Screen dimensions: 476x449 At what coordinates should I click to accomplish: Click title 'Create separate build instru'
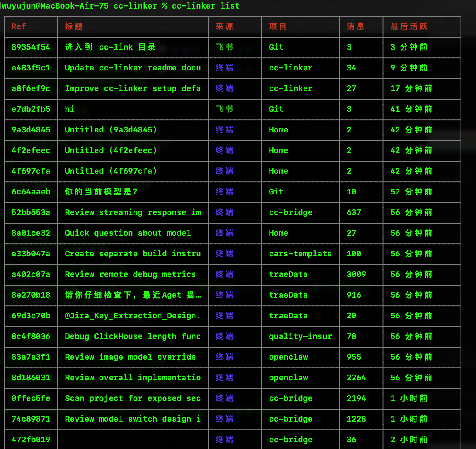pyautogui.click(x=133, y=254)
